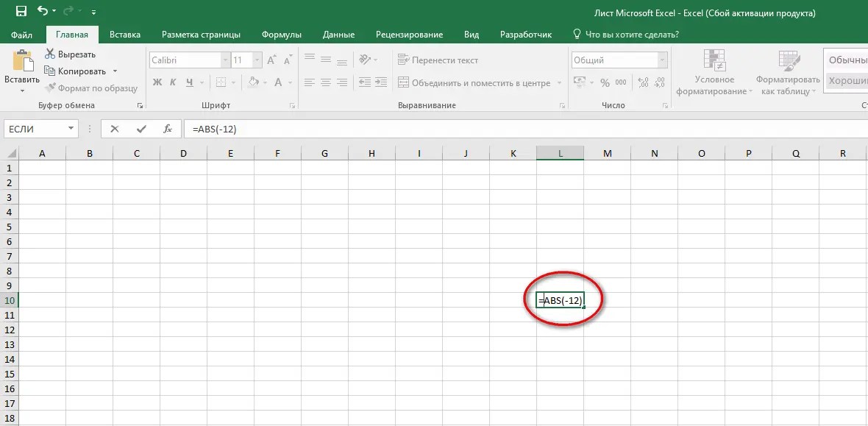Viewport: 868px width, 426px height.
Task: Open the Вставка ribbon tab
Action: (x=124, y=34)
